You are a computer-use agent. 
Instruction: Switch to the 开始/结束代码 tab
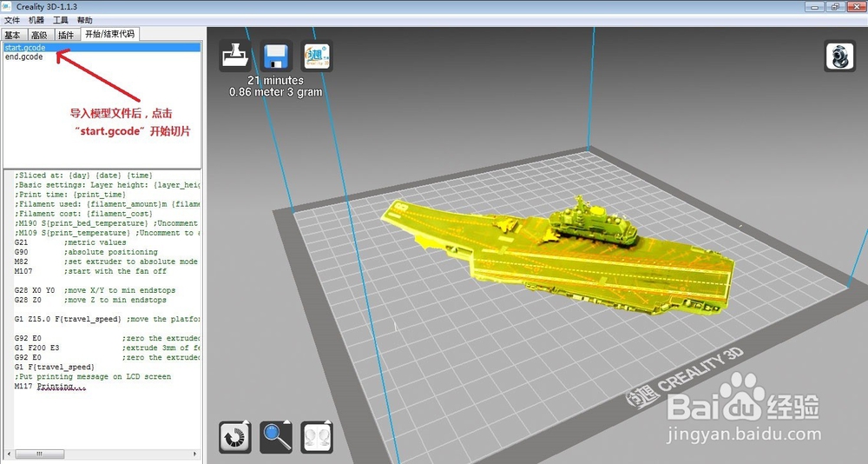(x=109, y=34)
